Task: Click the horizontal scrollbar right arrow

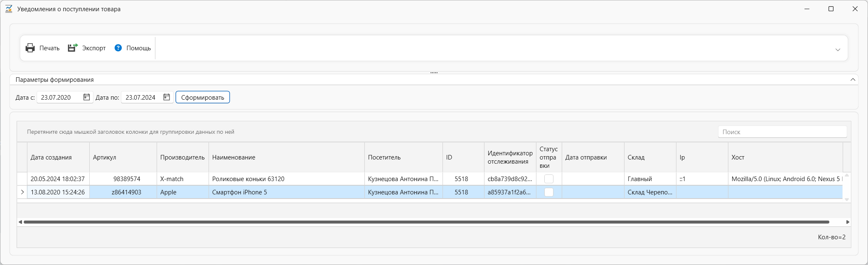Action: click(x=848, y=222)
